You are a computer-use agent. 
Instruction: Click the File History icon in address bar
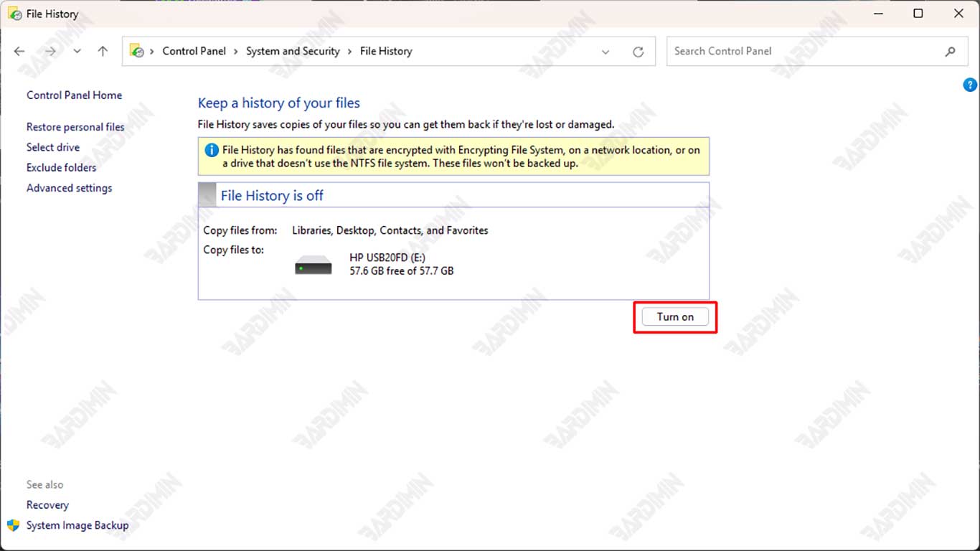tap(136, 51)
